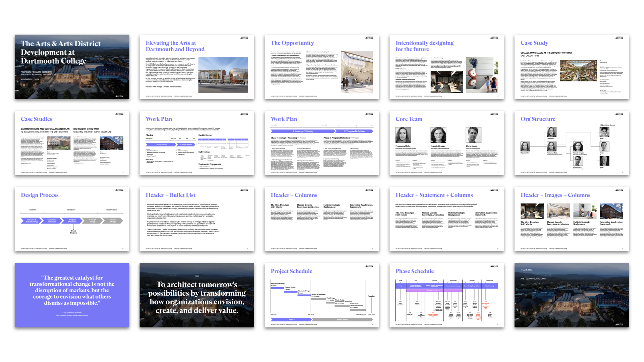The image size is (644, 362).
Task: Select the Org Structure slide
Action: coord(572,143)
